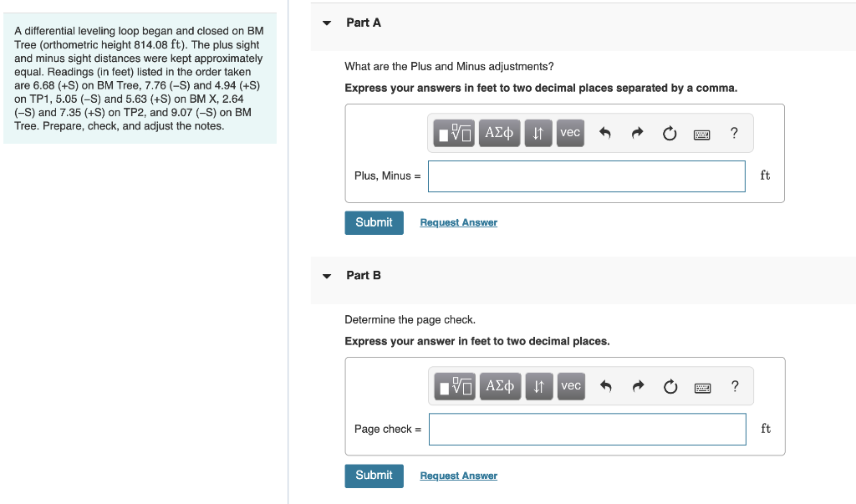Undo last edit in Part A answer
The height and width of the screenshot is (504, 856).
pyautogui.click(x=605, y=133)
